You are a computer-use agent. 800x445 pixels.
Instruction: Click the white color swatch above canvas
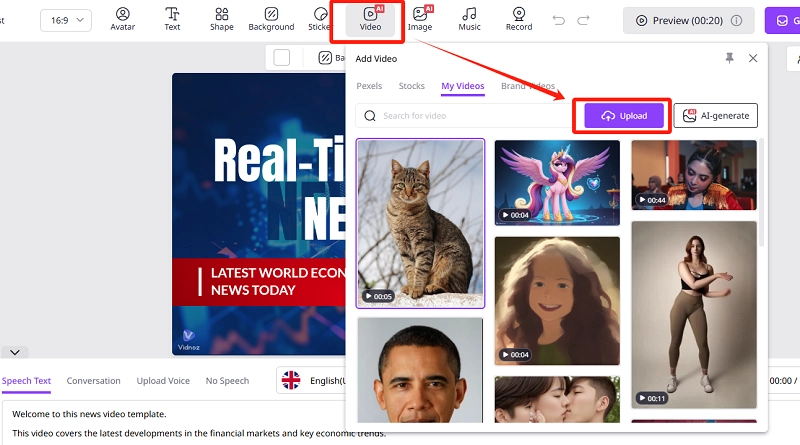(282, 57)
